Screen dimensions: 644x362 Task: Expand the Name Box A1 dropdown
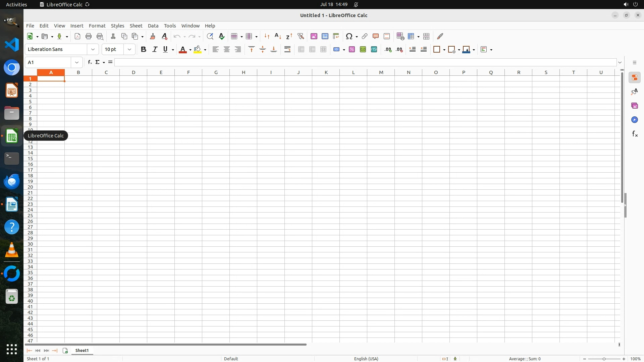(x=77, y=62)
